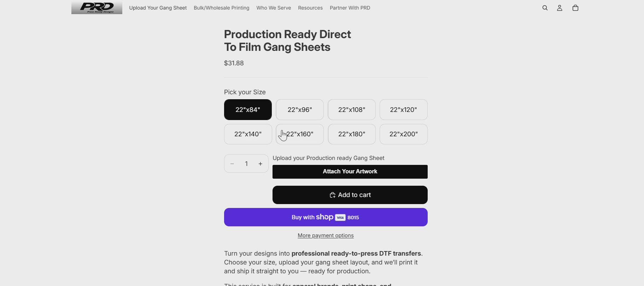Image resolution: width=644 pixels, height=286 pixels.
Task: Pick the 22"x120" sheet size
Action: pyautogui.click(x=403, y=110)
